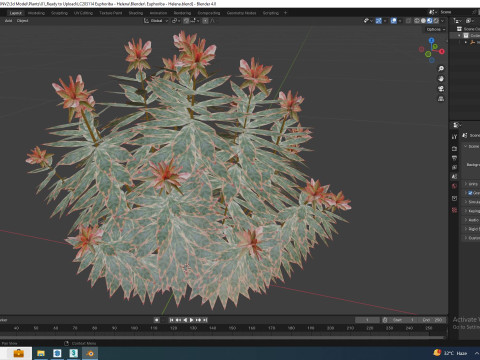Click the zoom viewport navigation icon

coord(441,69)
